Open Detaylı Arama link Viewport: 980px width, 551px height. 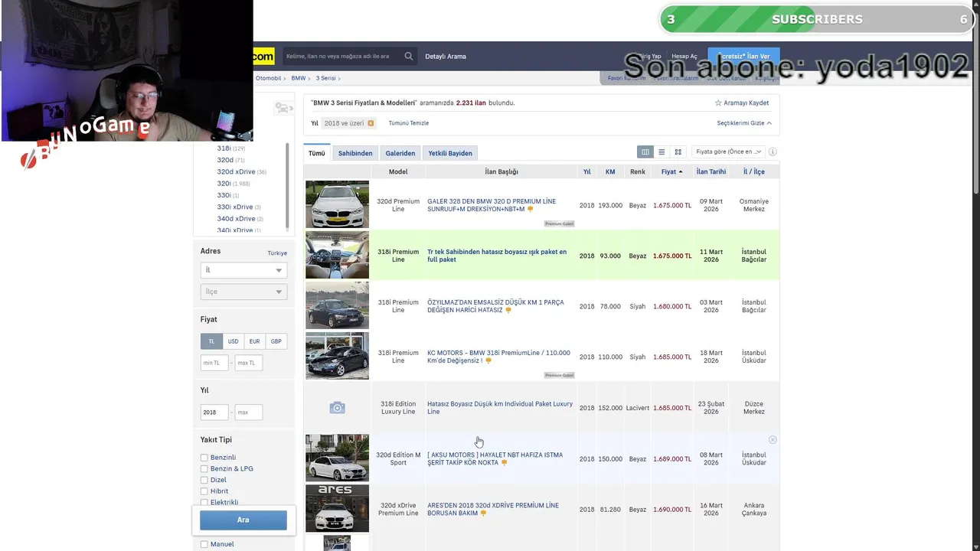click(446, 57)
